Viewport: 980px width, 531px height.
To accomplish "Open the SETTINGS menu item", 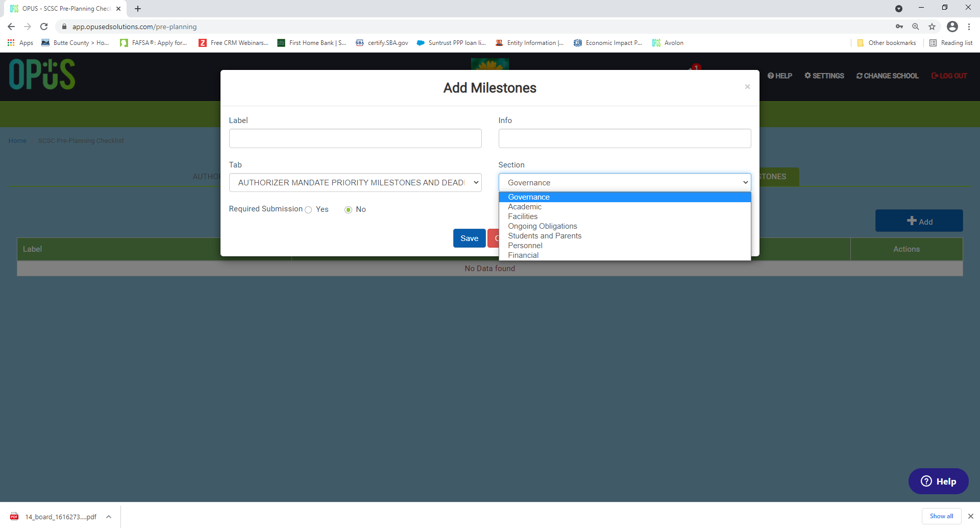I will 824,76.
